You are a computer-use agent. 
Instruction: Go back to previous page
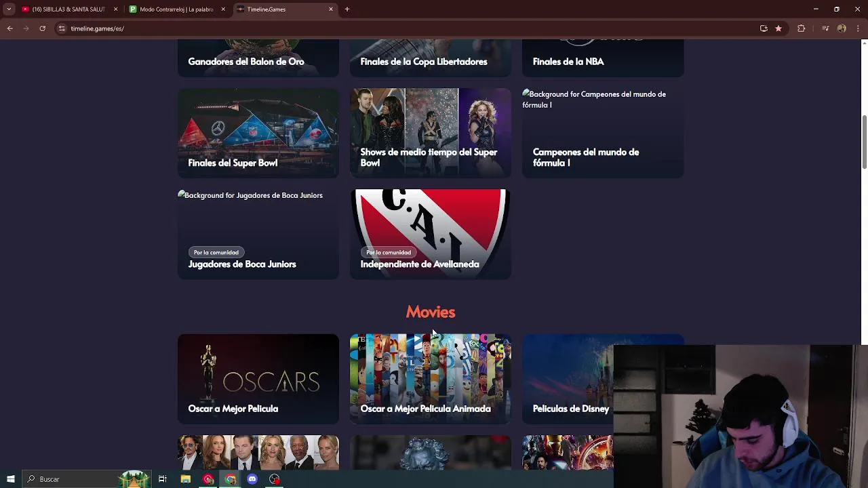(x=9, y=28)
